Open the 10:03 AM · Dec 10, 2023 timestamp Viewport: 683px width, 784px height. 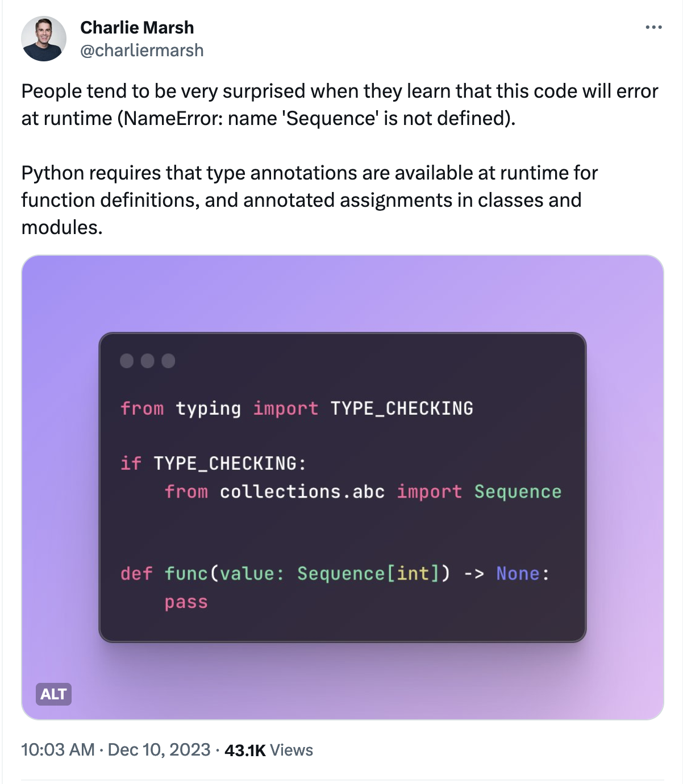[x=115, y=749]
